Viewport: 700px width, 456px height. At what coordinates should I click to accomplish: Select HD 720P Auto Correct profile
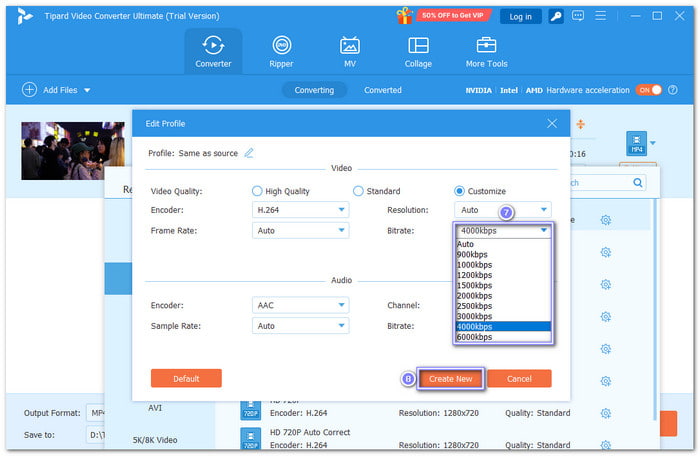pyautogui.click(x=310, y=432)
